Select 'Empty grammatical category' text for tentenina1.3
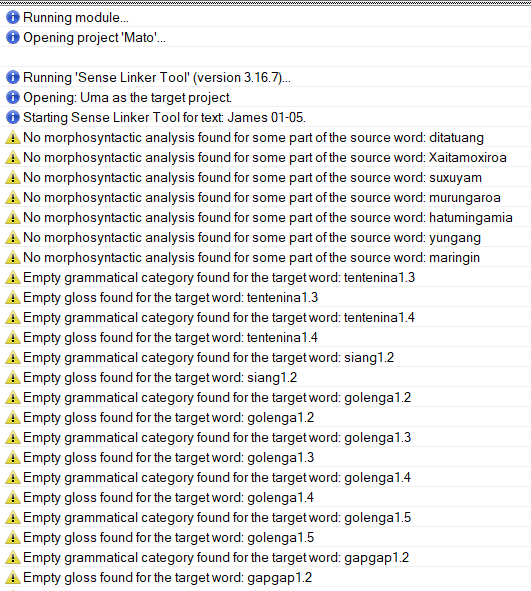This screenshot has height=591, width=531. coord(219,277)
